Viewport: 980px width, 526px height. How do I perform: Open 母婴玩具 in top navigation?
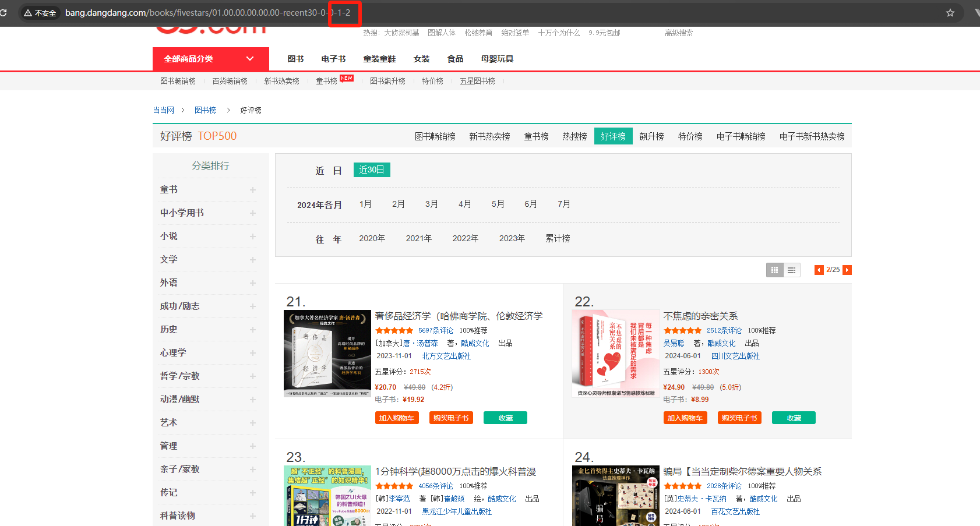pyautogui.click(x=497, y=59)
